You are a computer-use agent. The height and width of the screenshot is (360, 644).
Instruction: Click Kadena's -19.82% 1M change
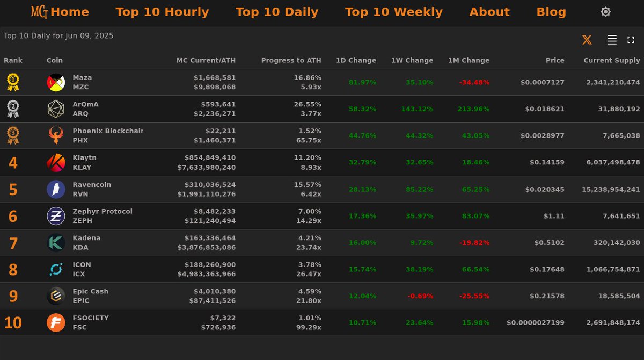pyautogui.click(x=474, y=243)
